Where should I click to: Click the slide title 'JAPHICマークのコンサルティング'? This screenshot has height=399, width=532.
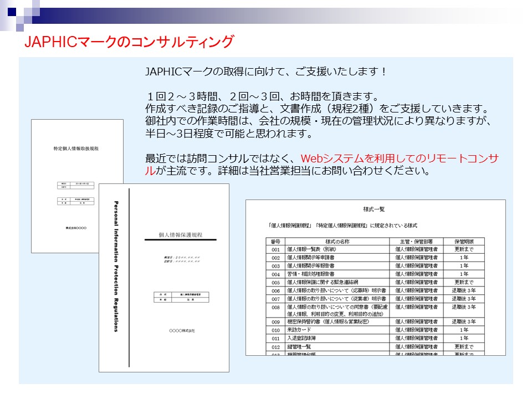[129, 42]
